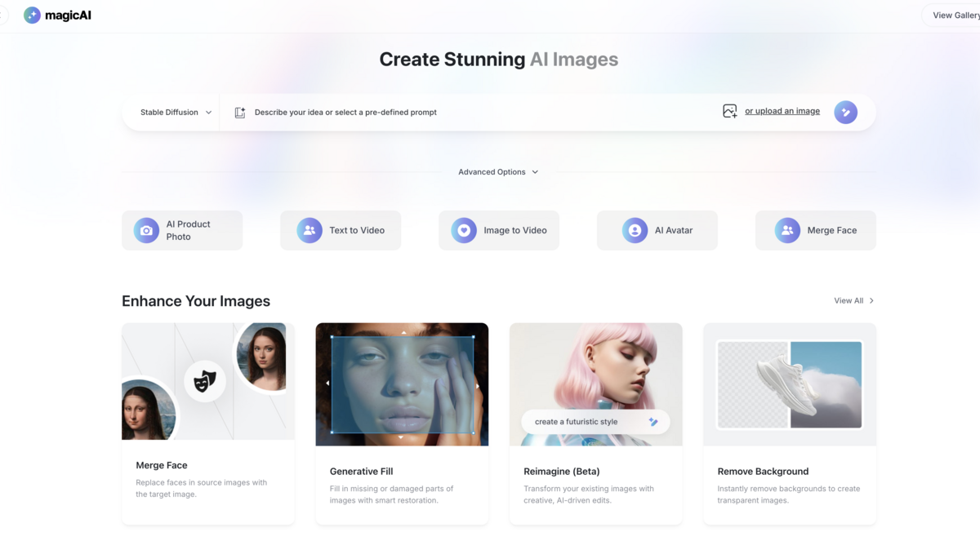Click the Mona Lisa portrait on Merge Face card
Image resolution: width=980 pixels, height=541 pixels.
149,409
